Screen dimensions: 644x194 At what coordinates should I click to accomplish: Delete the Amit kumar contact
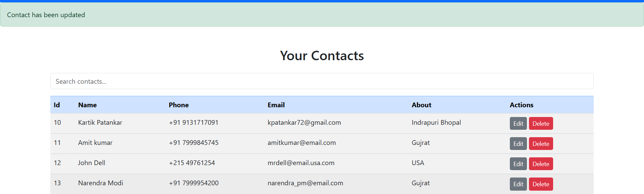tap(541, 144)
